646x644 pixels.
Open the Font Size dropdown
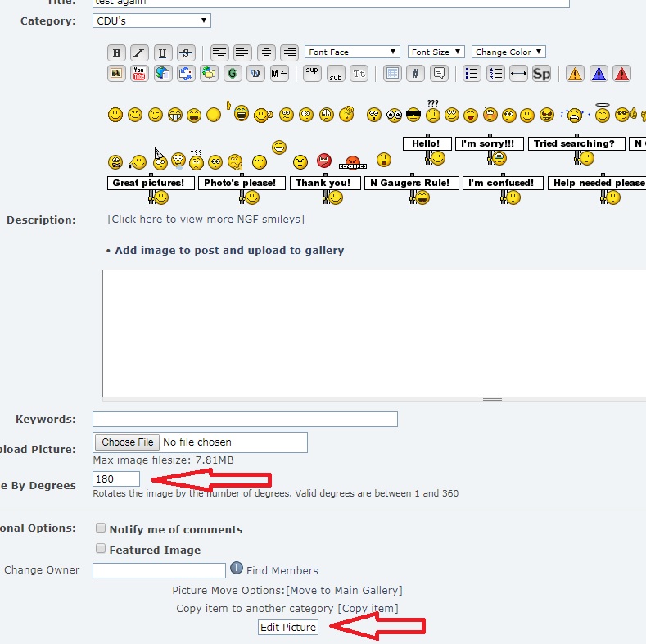436,52
